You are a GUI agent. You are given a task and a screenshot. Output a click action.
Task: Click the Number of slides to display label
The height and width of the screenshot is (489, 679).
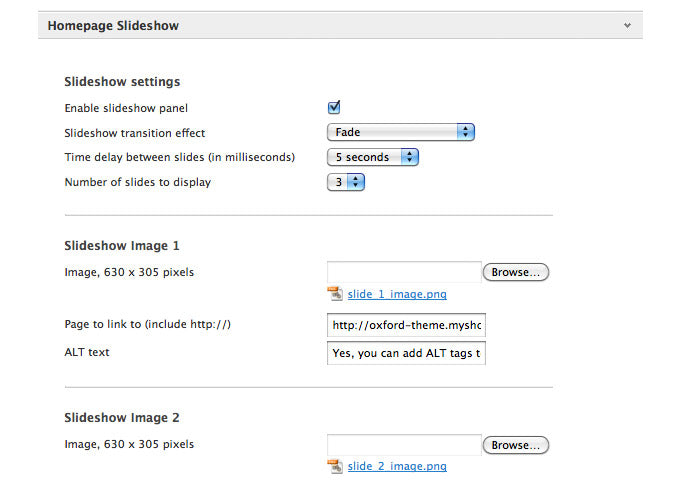[138, 182]
